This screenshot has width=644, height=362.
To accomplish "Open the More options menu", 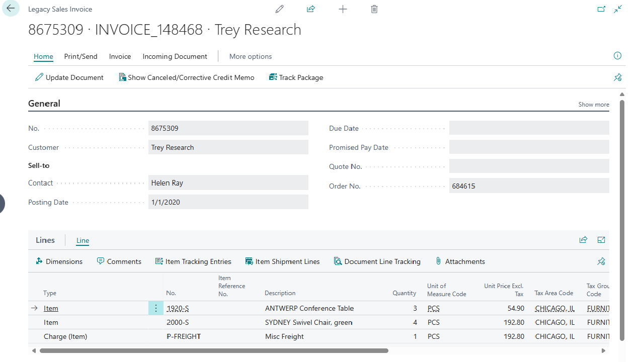I will (250, 56).
